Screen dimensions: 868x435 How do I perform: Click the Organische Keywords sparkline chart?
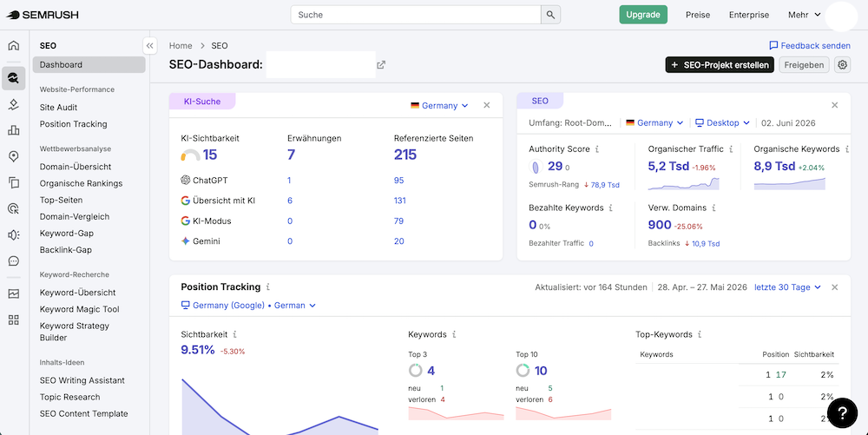(x=789, y=184)
